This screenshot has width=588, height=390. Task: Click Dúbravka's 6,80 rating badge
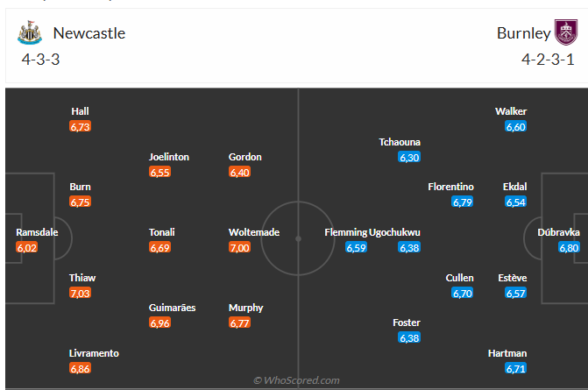[569, 248]
